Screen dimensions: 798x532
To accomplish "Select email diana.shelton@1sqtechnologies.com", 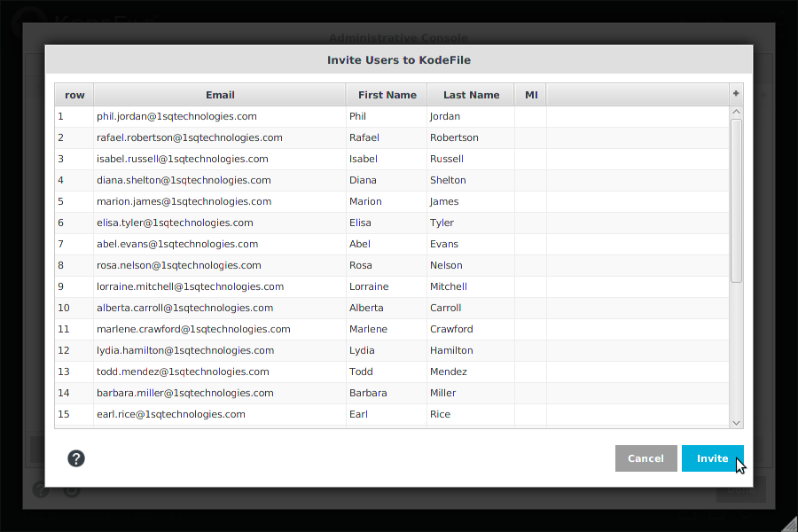I will [x=220, y=181].
